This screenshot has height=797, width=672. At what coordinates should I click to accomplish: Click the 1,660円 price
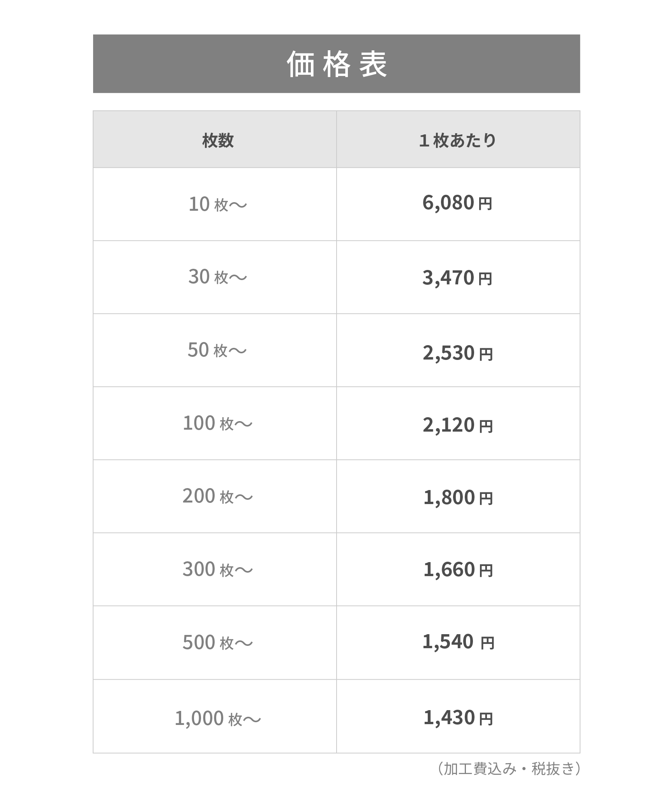click(458, 570)
